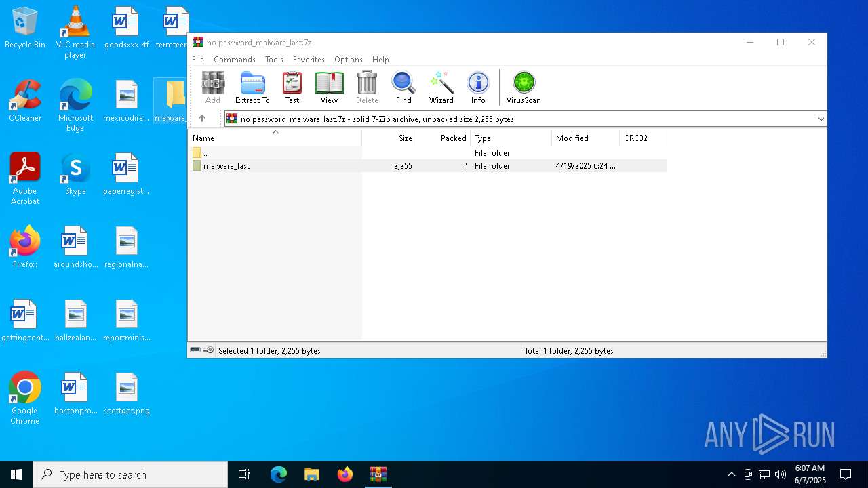Open Task View from the taskbar
Image resolution: width=868 pixels, height=488 pixels.
[244, 474]
